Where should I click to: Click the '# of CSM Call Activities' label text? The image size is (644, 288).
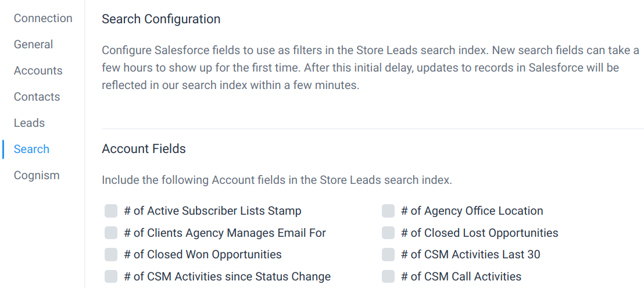[x=461, y=276]
